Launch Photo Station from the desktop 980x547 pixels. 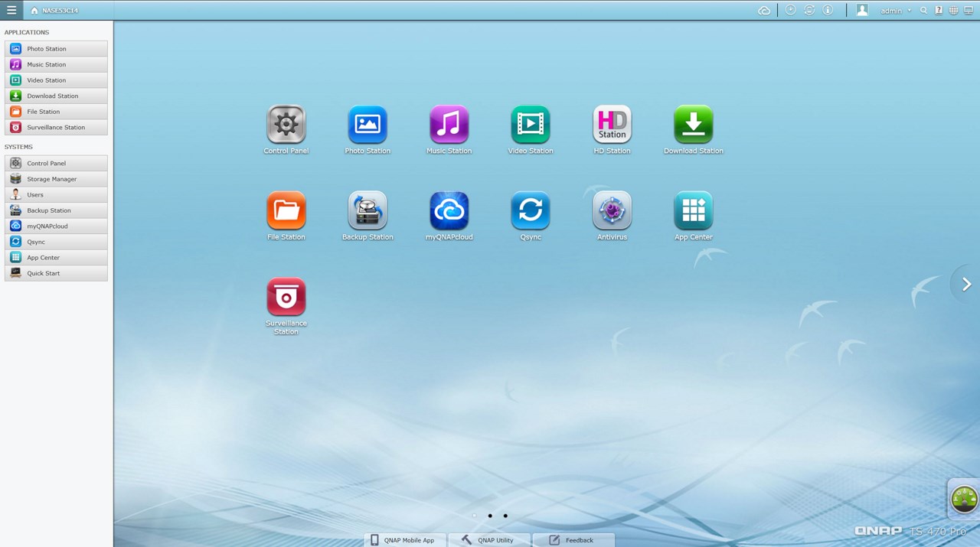point(367,125)
